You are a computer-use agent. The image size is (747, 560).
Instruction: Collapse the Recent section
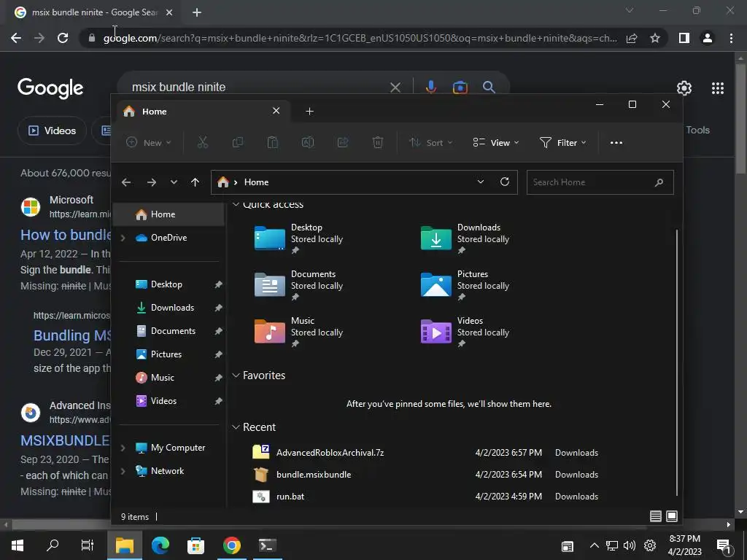coord(236,427)
